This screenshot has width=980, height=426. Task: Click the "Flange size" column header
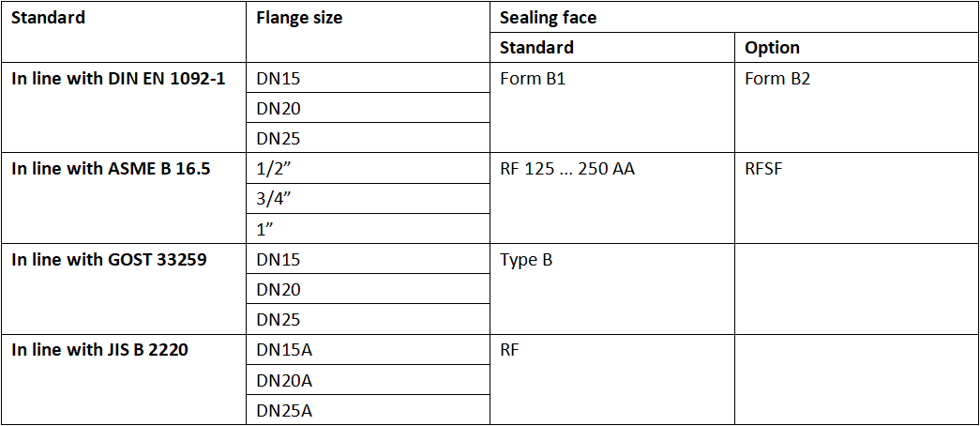(x=299, y=17)
